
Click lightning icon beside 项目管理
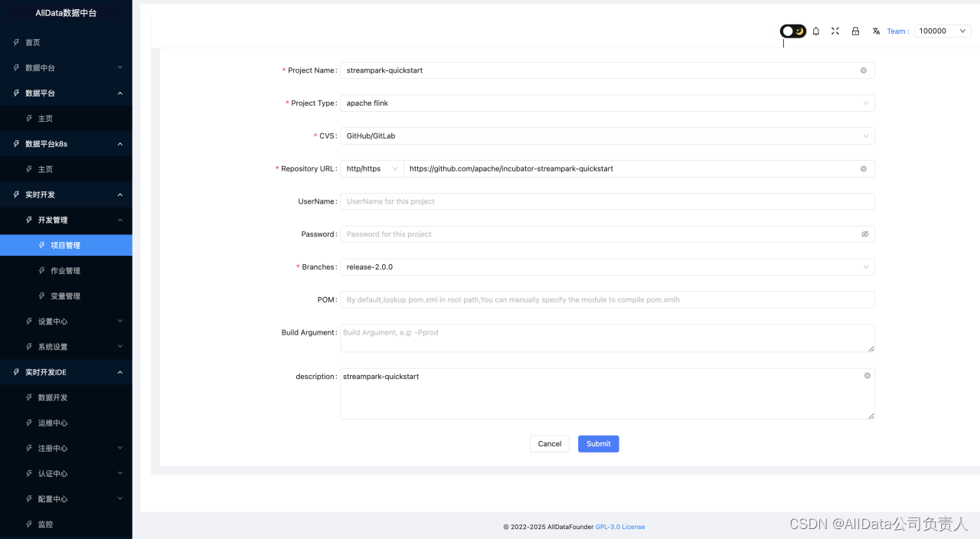point(42,246)
